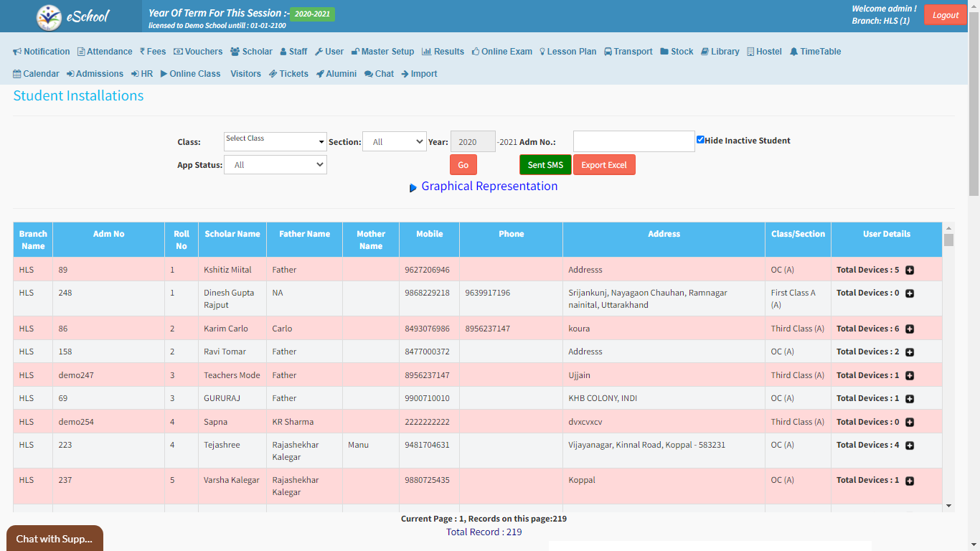
Task: Click the Graphical Representation play arrow
Action: click(x=413, y=188)
